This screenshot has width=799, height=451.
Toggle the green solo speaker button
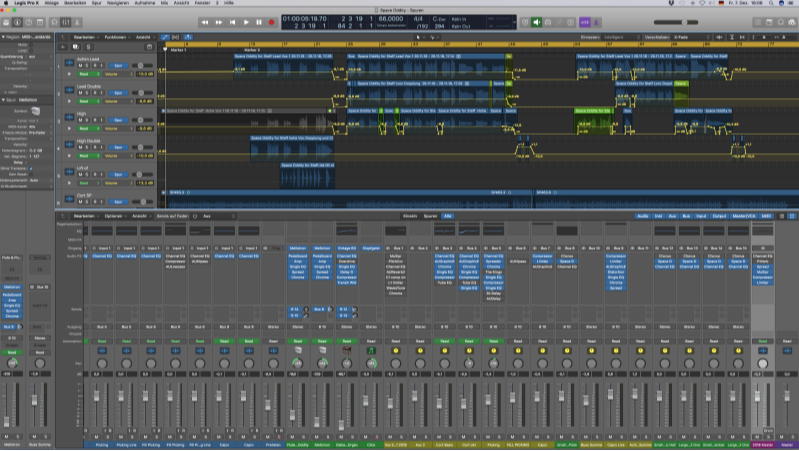(537, 22)
